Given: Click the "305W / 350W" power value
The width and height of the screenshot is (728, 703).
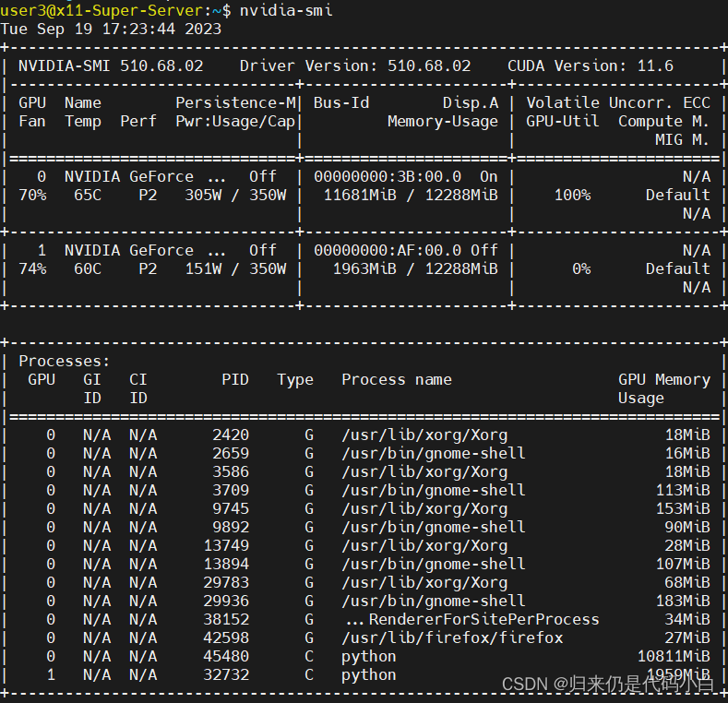Looking at the screenshot, I should click(x=235, y=195).
